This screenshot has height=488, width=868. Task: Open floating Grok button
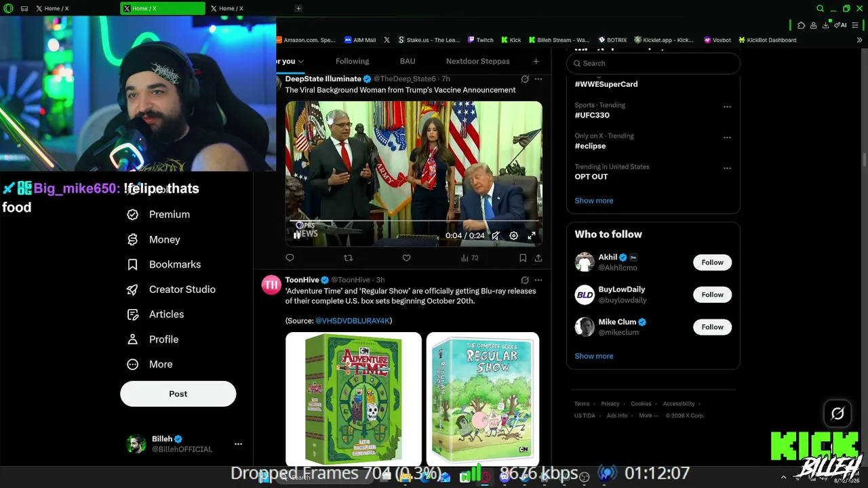coord(837,413)
